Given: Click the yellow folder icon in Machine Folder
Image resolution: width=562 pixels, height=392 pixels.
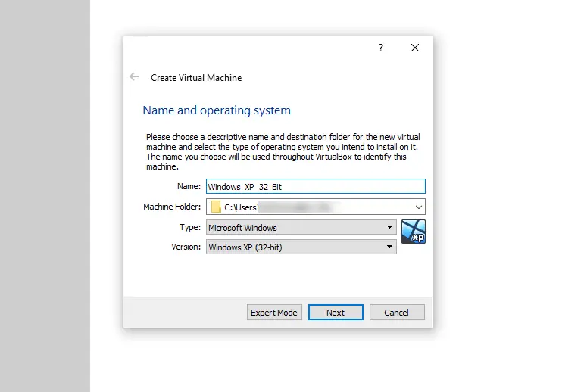Looking at the screenshot, I should (216, 207).
